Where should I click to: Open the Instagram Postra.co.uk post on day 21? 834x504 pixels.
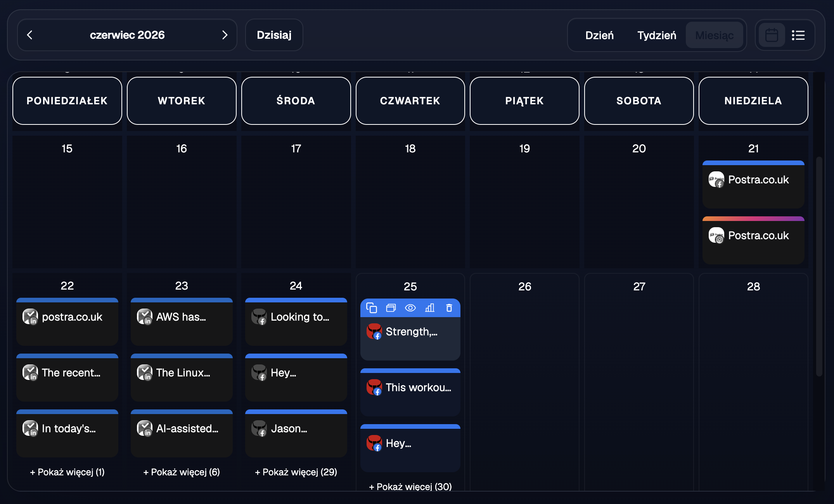tap(753, 240)
